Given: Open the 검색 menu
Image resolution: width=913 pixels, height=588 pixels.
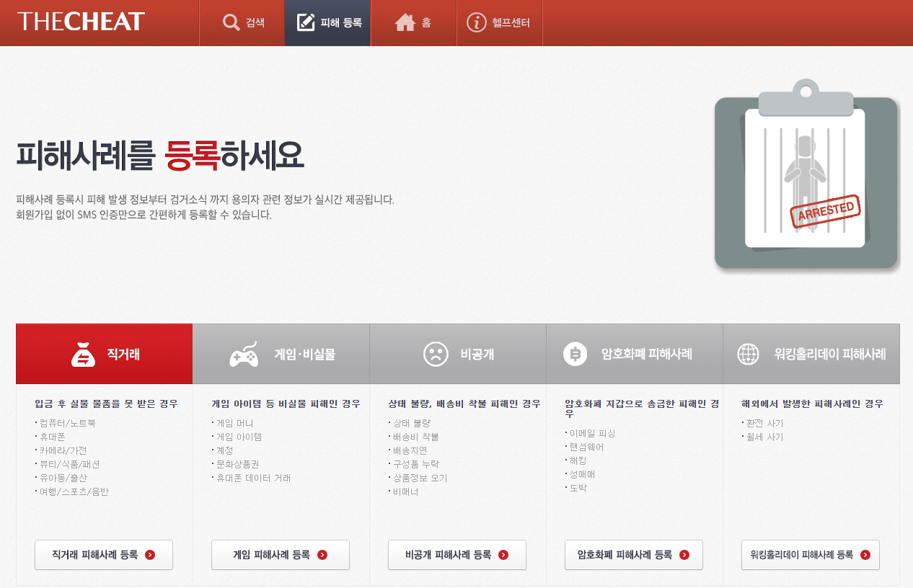Looking at the screenshot, I should click(x=242, y=23).
